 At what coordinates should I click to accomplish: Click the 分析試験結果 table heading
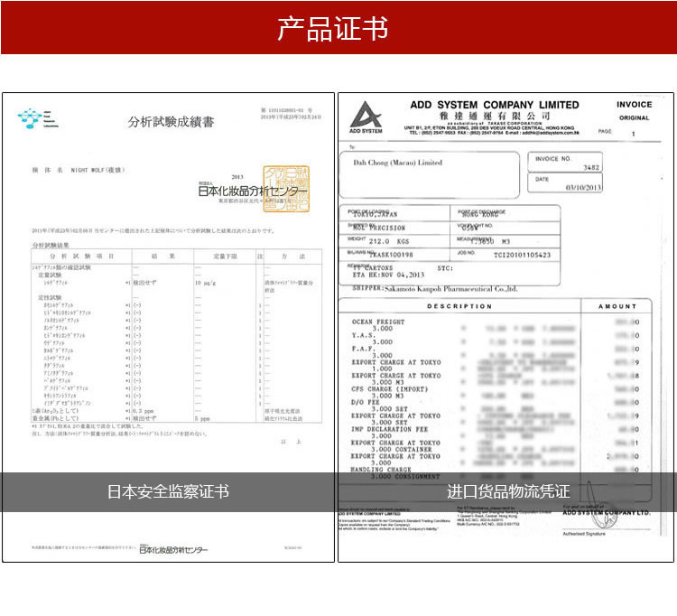point(51,246)
